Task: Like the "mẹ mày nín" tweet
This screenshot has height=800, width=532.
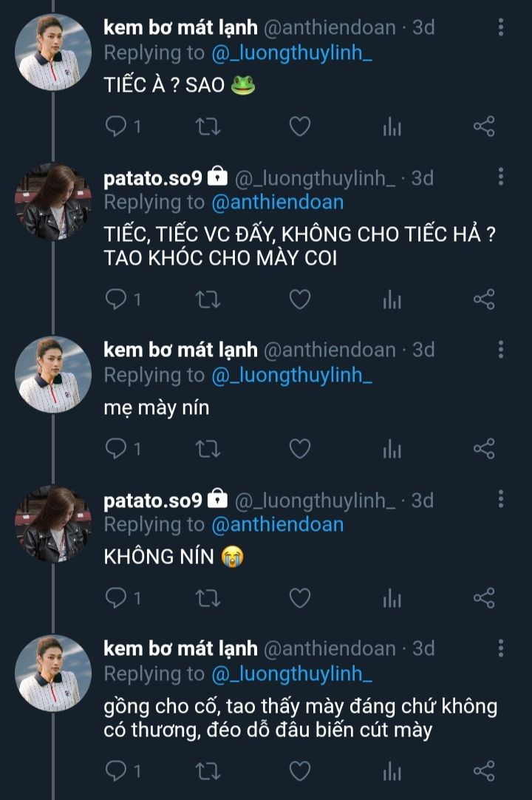Action: 299,448
